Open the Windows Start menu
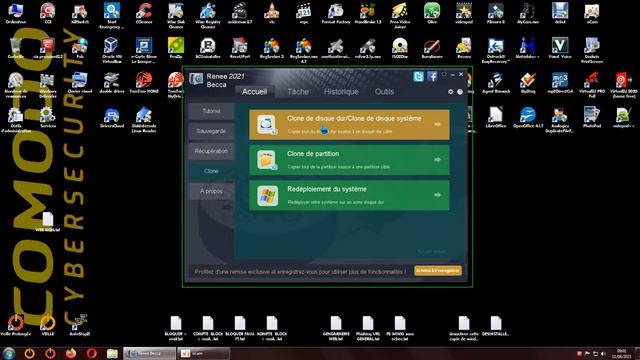The height and width of the screenshot is (360, 640). [9, 353]
